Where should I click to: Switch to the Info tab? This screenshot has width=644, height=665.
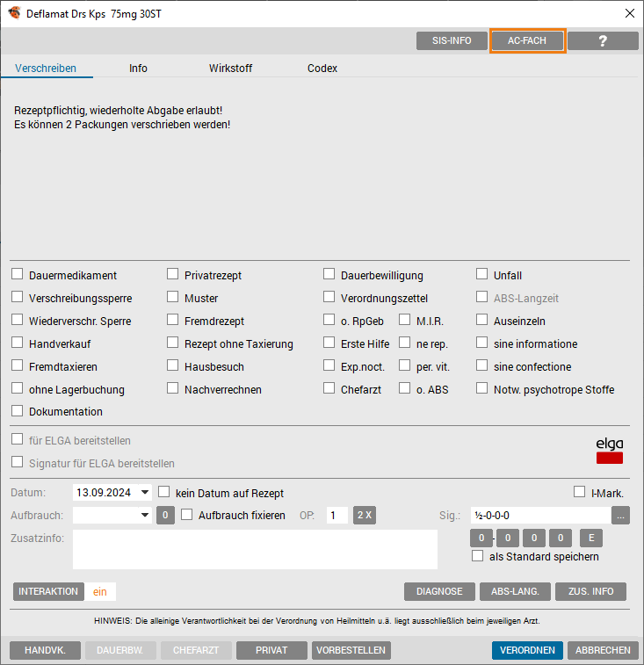pyautogui.click(x=138, y=69)
